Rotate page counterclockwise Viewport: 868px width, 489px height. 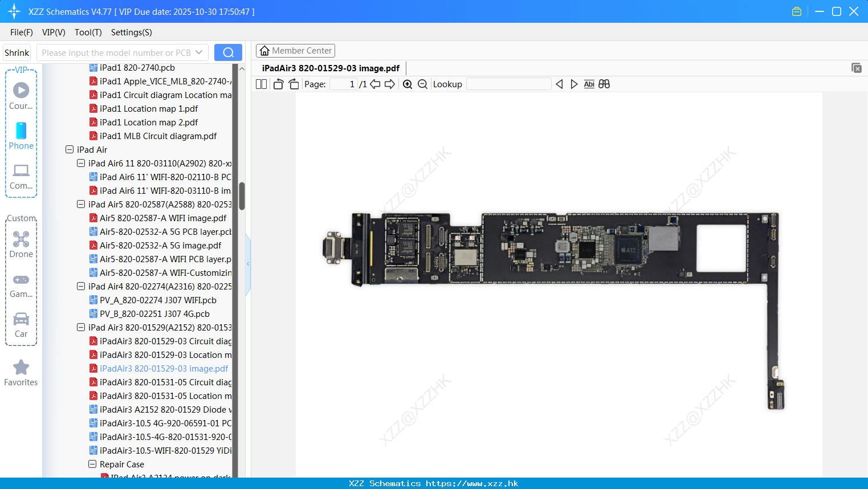click(x=278, y=84)
